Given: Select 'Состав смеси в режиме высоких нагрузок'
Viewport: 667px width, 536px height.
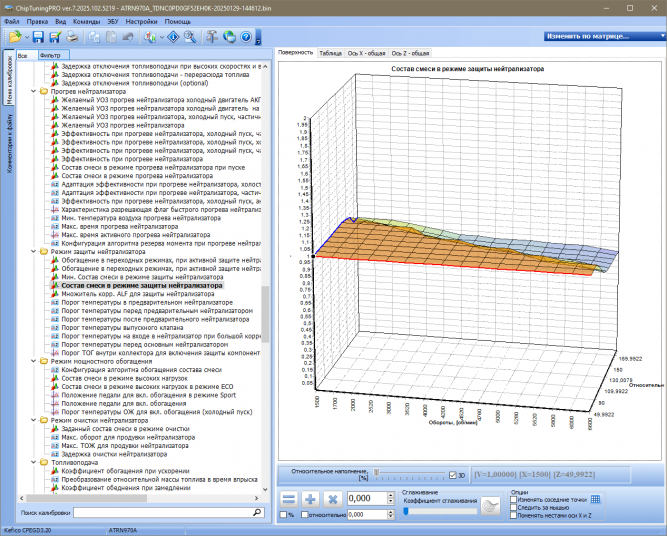Looking at the screenshot, I should [x=125, y=378].
